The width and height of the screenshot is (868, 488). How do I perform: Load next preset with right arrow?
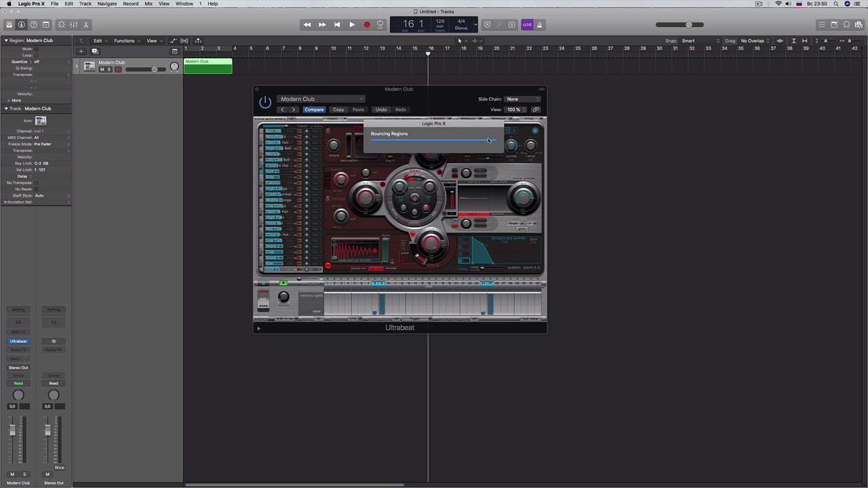(293, 110)
